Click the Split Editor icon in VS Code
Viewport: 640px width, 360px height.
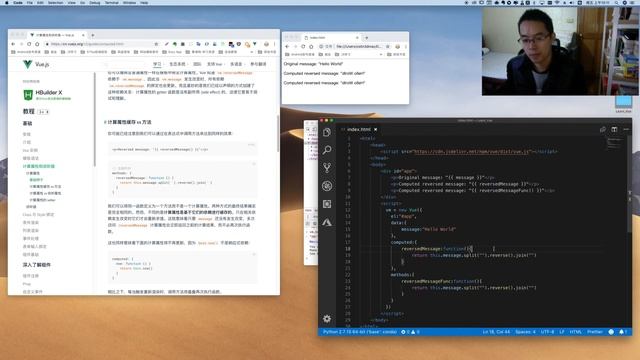click(614, 129)
